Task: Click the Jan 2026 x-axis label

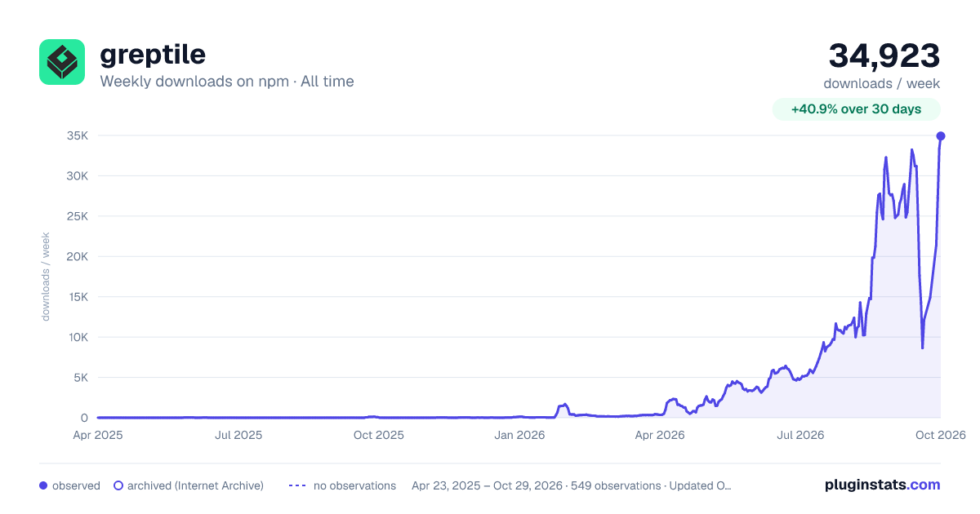Action: tap(520, 435)
